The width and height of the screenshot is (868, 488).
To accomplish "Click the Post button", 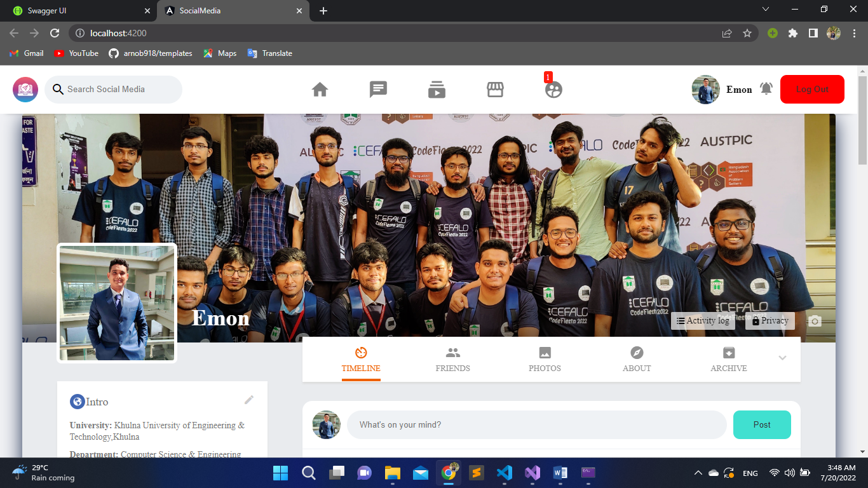I will click(x=762, y=424).
